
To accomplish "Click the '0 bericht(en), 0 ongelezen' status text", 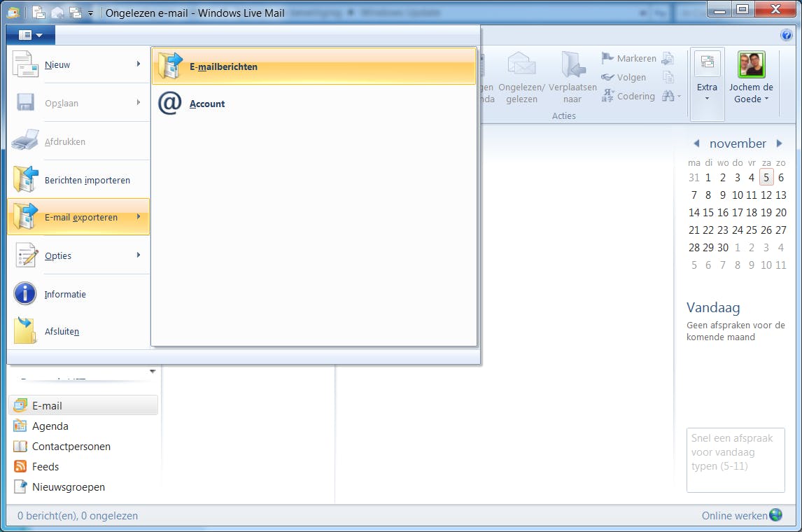I will point(78,515).
